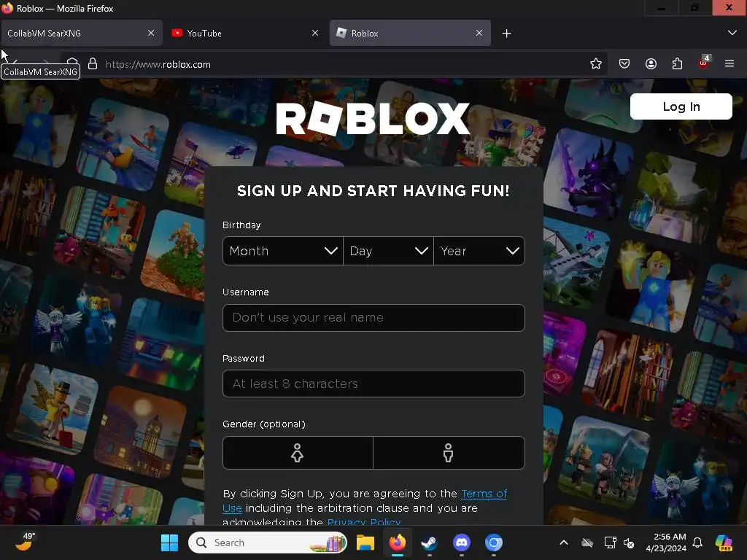Open the Copilot preview icon
This screenshot has height=560, width=747.
[724, 542]
